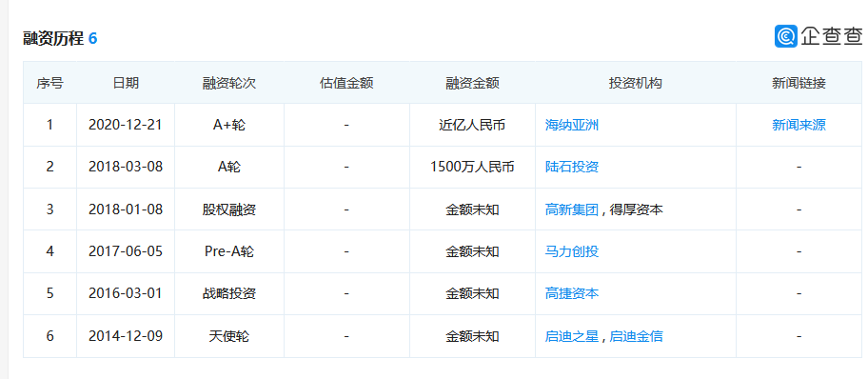Click the 融资历程 section heading
The width and height of the screenshot is (868, 379).
click(x=53, y=38)
